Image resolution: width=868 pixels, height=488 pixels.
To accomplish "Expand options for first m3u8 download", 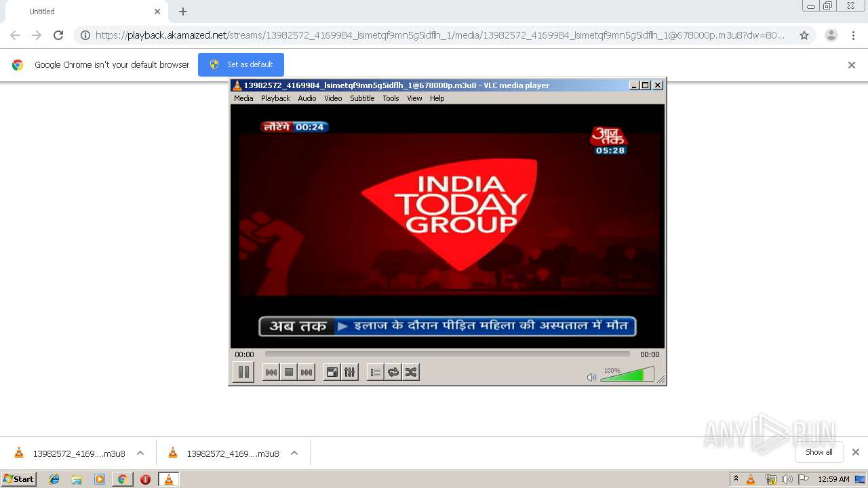I will click(140, 453).
